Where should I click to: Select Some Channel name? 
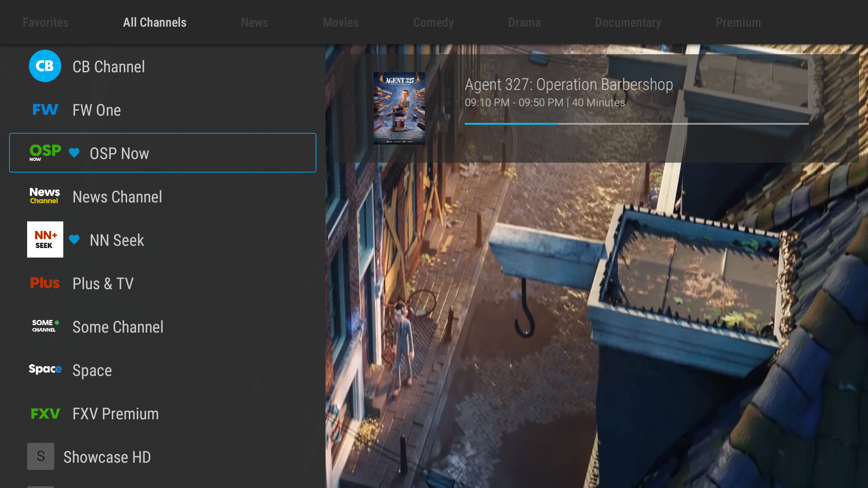[x=118, y=327]
